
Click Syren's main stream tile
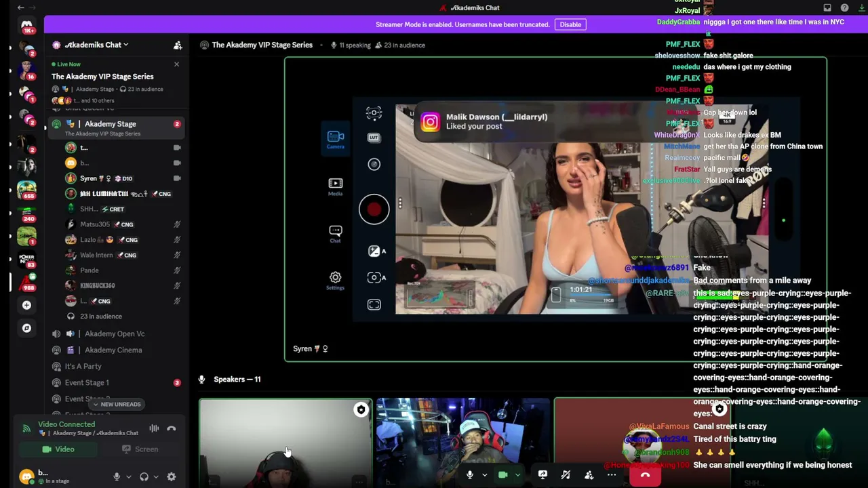pyautogui.click(x=555, y=209)
